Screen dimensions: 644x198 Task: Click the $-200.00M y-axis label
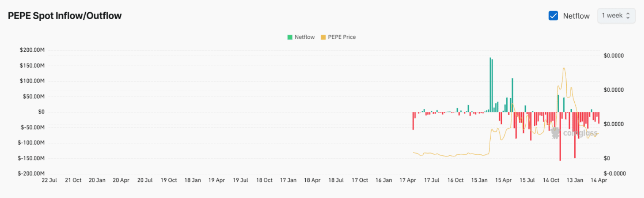pos(31,173)
